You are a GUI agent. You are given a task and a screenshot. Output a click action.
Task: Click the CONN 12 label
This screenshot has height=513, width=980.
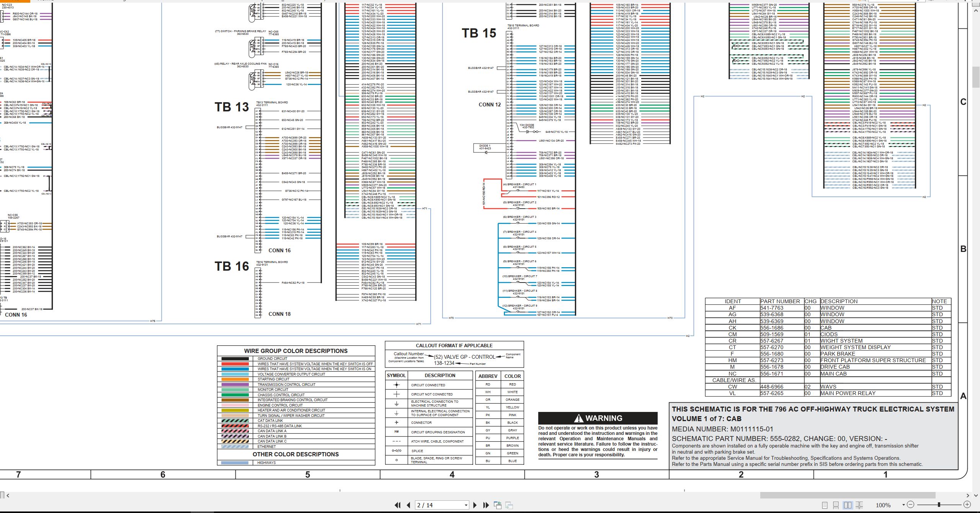pyautogui.click(x=490, y=105)
